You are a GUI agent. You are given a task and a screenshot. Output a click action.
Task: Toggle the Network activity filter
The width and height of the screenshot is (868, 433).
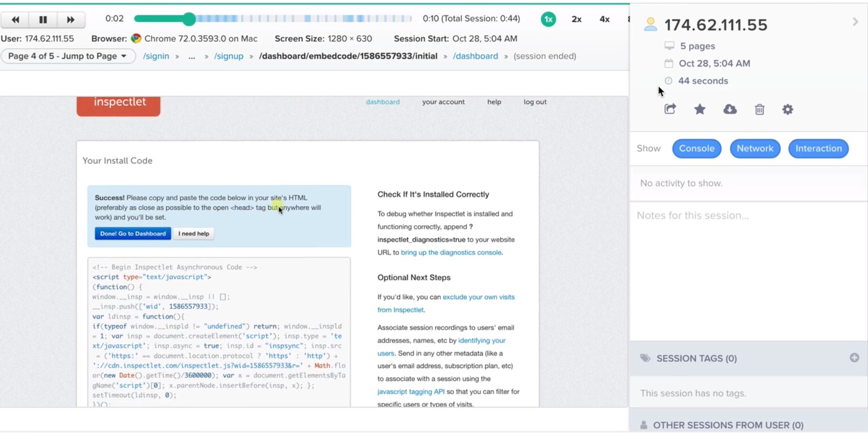pos(755,148)
